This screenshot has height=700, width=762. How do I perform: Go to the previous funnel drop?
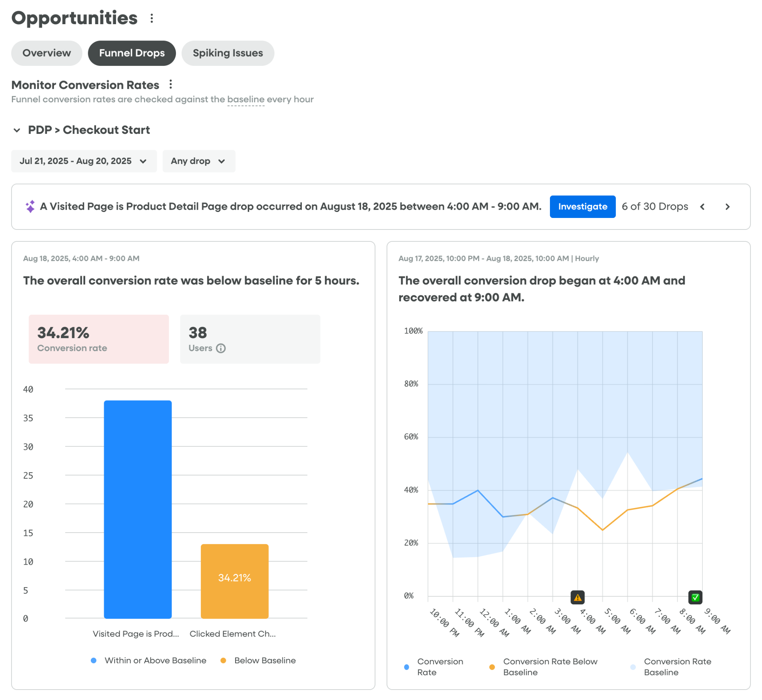coord(703,207)
